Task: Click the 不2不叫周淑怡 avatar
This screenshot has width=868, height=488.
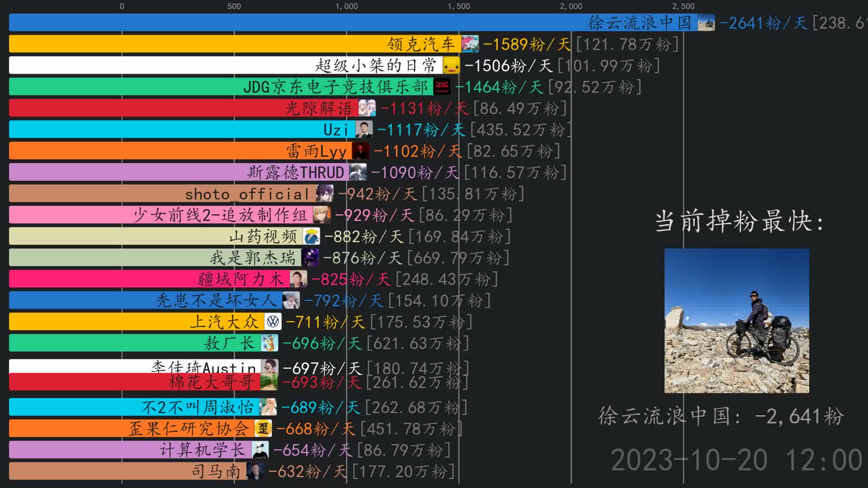Action: pos(268,407)
